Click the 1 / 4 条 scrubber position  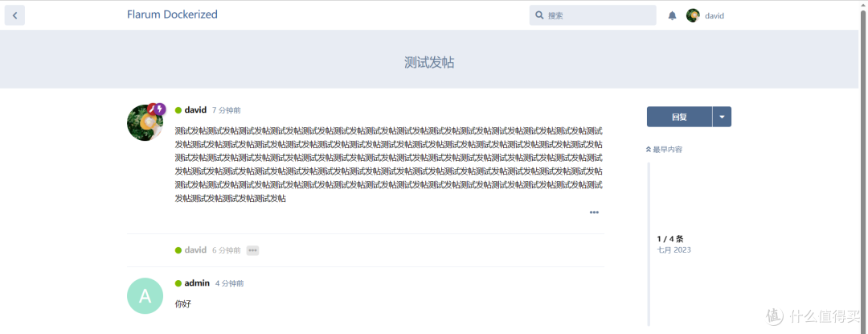pyautogui.click(x=670, y=239)
